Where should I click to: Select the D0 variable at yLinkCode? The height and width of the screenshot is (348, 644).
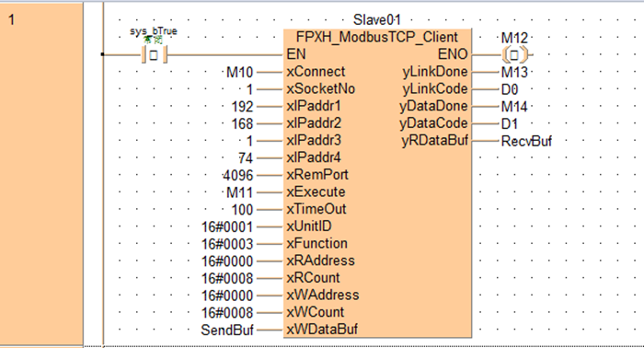(x=510, y=89)
